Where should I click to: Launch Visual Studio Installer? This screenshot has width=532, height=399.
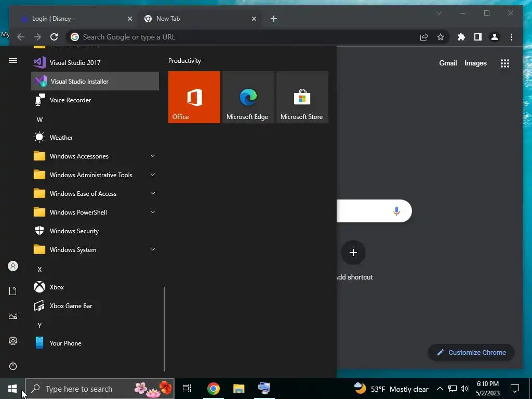(x=95, y=81)
